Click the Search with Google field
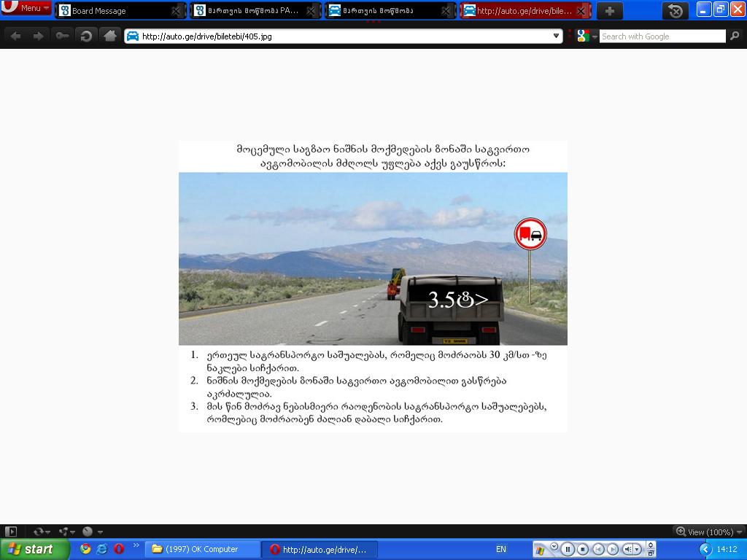This screenshot has width=747, height=560. pos(662,36)
